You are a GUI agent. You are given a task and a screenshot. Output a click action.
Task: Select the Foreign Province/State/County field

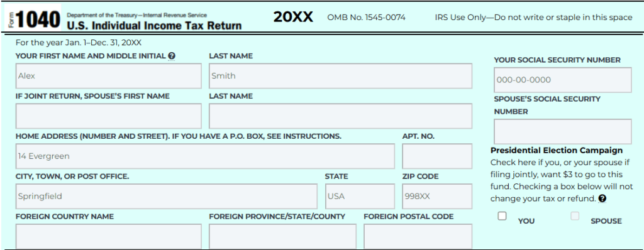pyautogui.click(x=282, y=236)
